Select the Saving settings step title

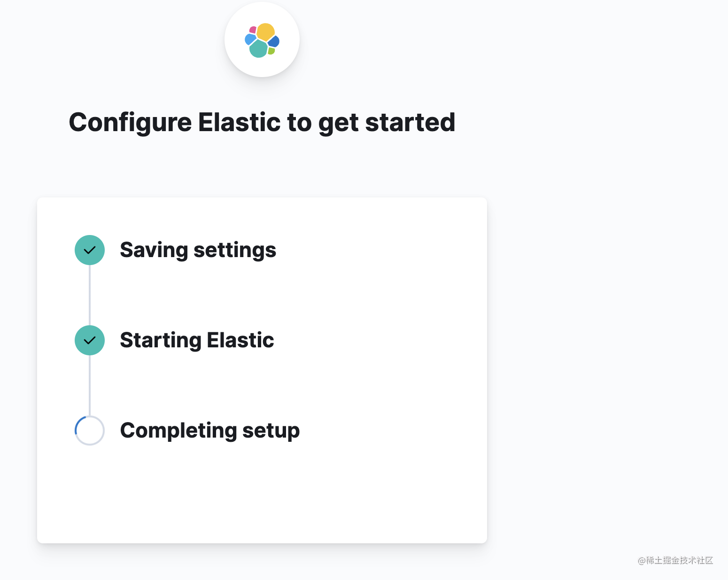coord(198,250)
